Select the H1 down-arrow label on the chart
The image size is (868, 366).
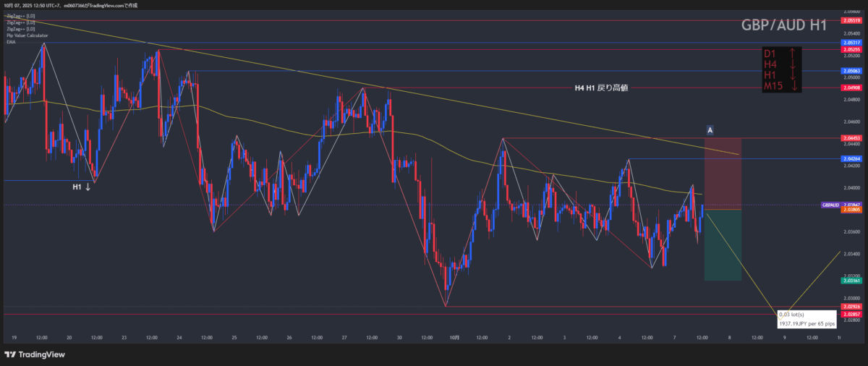click(x=81, y=187)
